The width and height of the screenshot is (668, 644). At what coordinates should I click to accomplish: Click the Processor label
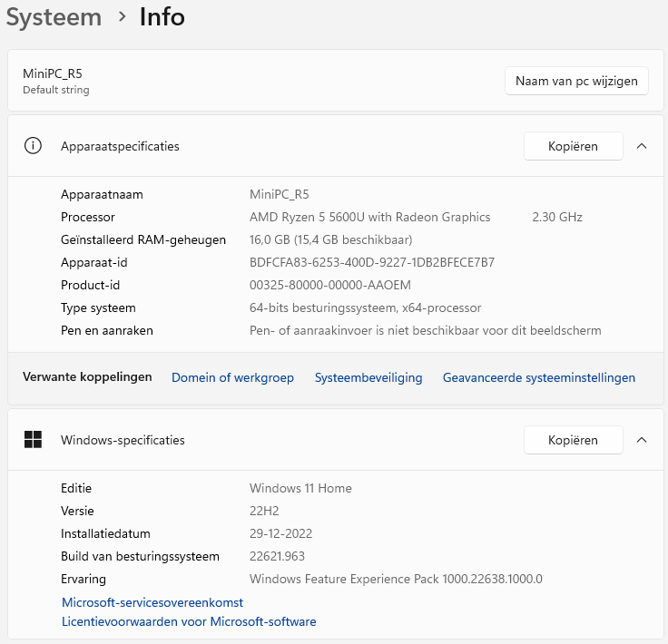[88, 217]
